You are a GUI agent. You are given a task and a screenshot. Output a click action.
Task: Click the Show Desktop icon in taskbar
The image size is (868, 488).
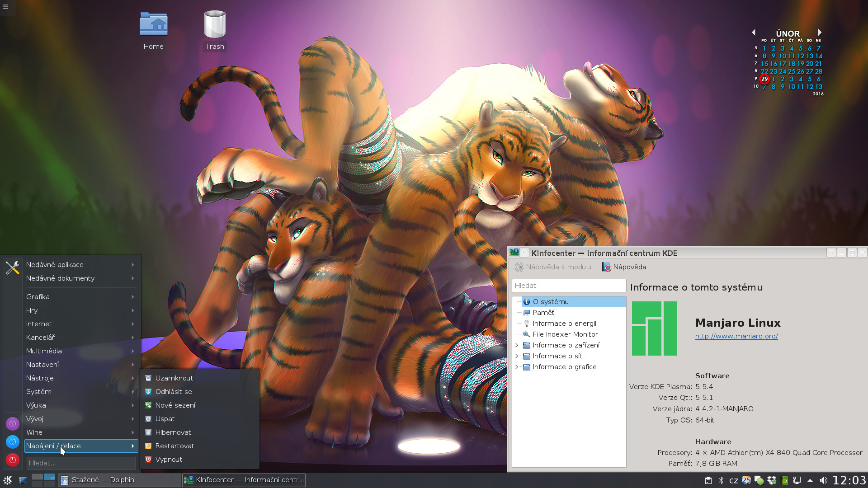tap(23, 480)
